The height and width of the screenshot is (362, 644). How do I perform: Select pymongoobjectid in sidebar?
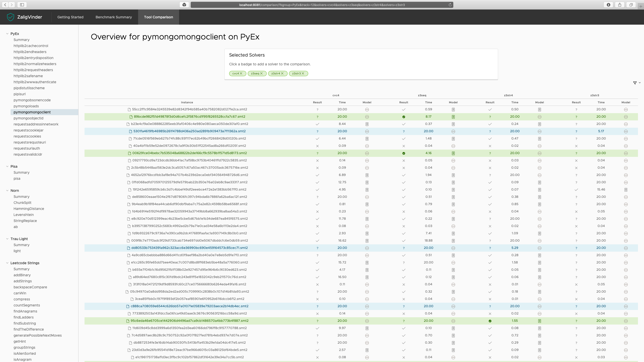tap(28, 118)
